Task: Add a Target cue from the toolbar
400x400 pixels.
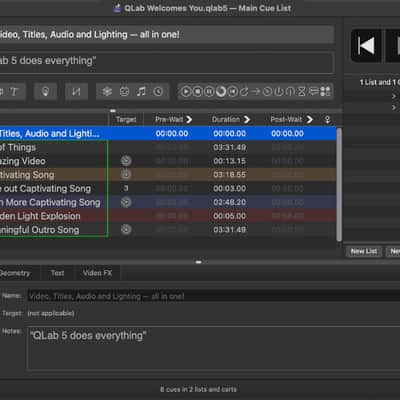Action: [267, 92]
